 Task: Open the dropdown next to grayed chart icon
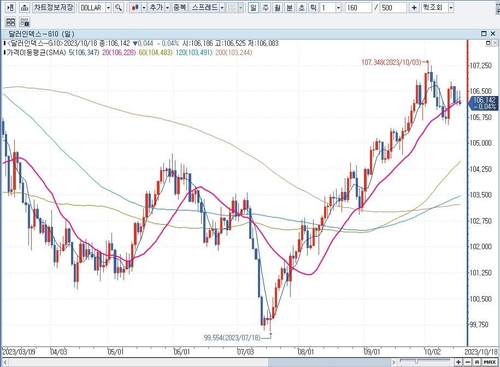click(x=241, y=7)
